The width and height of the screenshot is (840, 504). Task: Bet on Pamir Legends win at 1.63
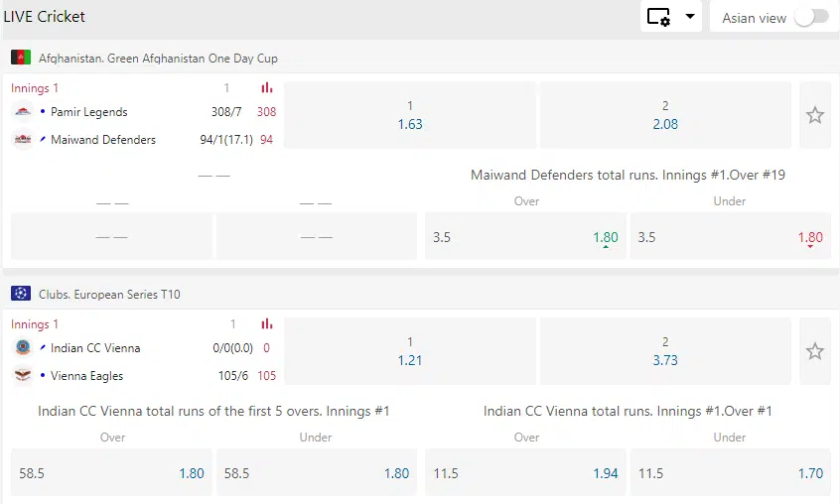(x=410, y=115)
